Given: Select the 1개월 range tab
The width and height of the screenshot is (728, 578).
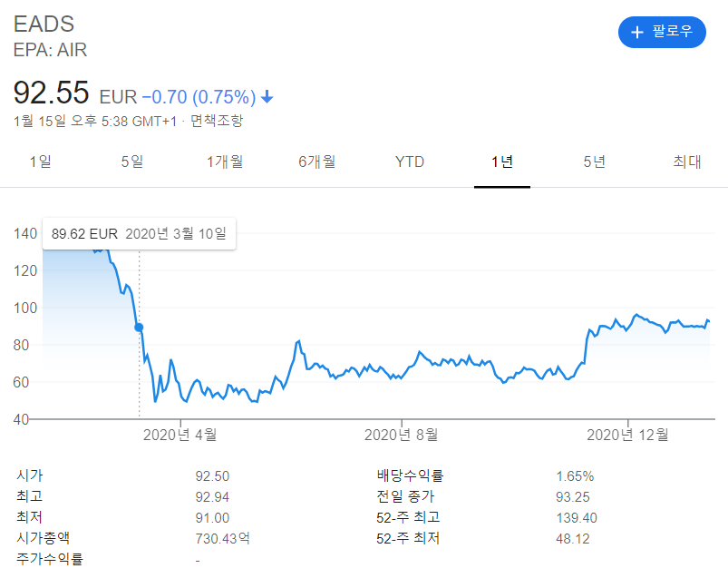Looking at the screenshot, I should coord(225,162).
